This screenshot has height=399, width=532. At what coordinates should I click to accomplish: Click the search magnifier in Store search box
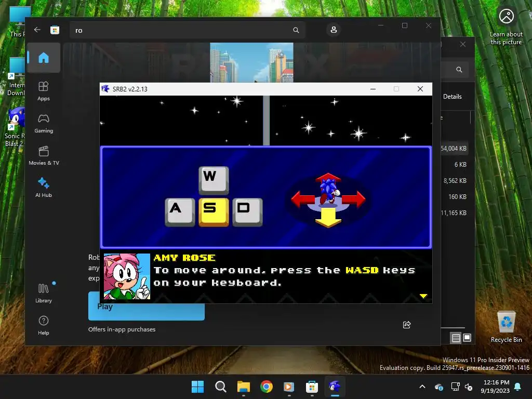tap(296, 30)
